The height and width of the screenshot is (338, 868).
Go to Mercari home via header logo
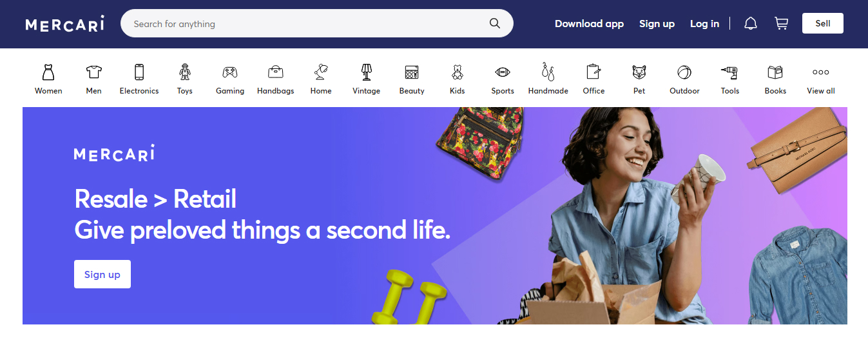[x=65, y=24]
